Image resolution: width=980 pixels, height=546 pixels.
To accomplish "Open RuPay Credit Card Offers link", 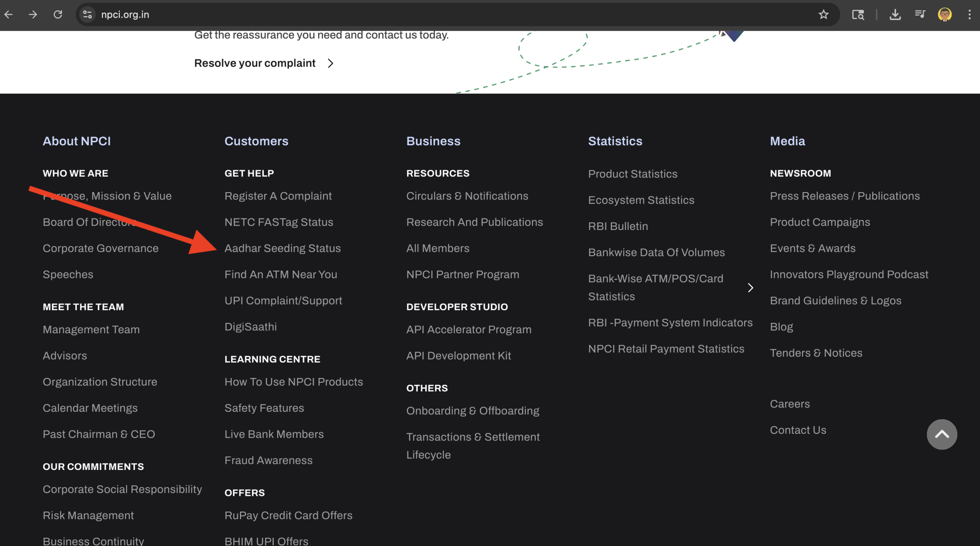I will click(289, 515).
